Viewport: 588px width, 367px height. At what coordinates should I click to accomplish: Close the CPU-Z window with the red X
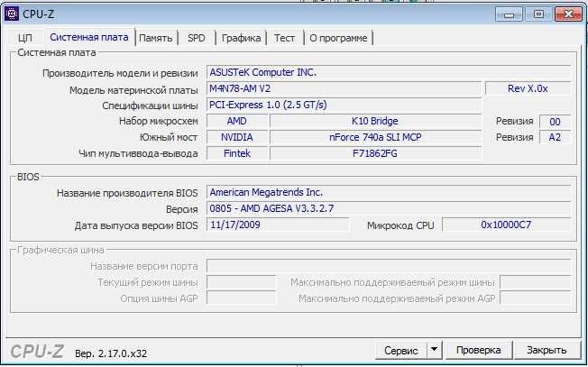click(x=568, y=14)
